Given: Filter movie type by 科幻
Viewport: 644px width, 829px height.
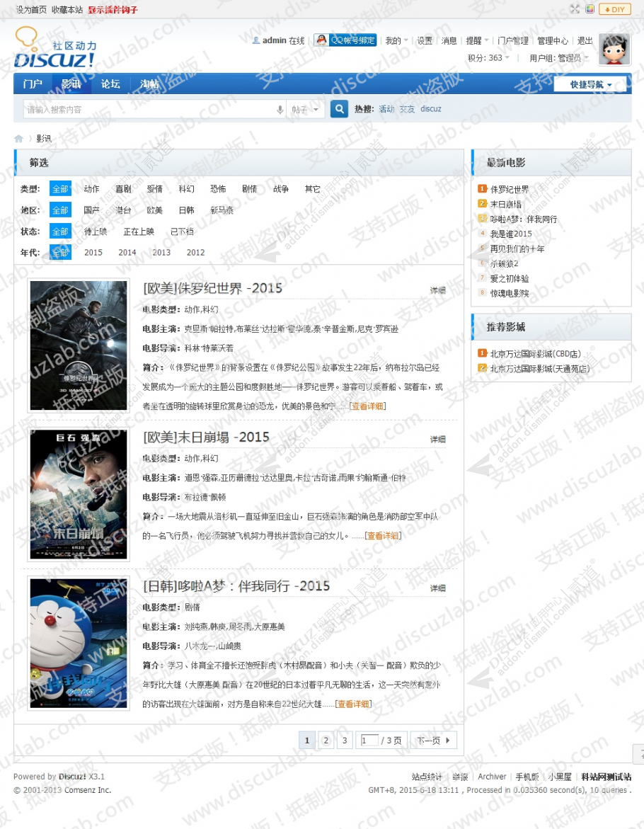Looking at the screenshot, I should [x=187, y=189].
